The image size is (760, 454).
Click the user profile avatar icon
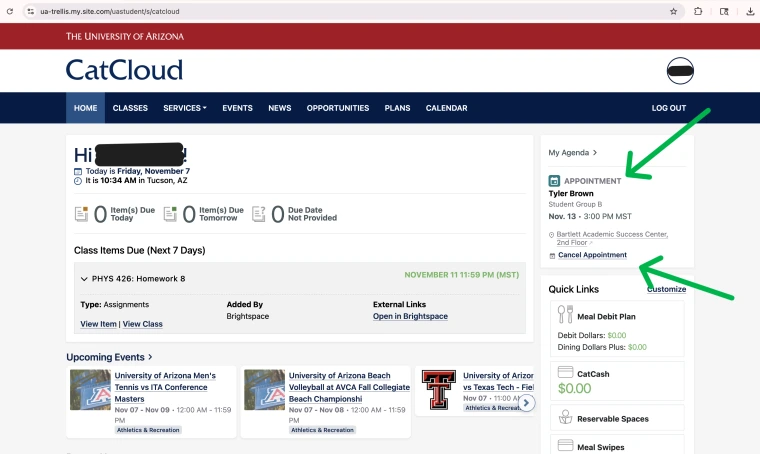point(680,71)
